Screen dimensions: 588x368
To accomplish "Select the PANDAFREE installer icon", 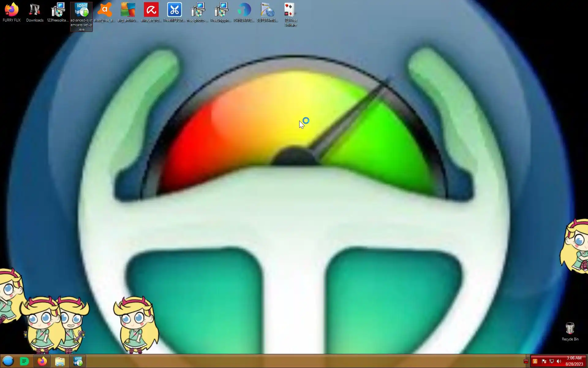I will [244, 12].
